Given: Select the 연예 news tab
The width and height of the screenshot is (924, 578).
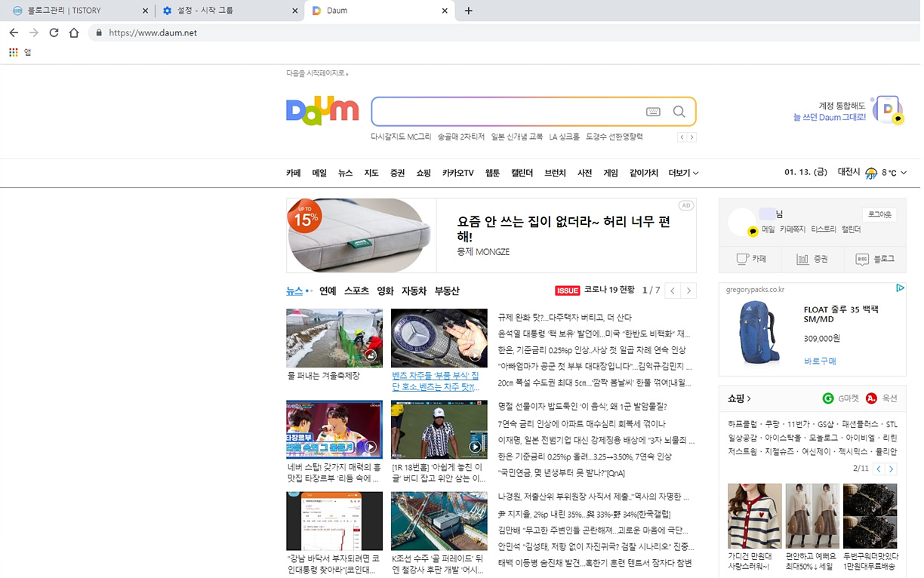Looking at the screenshot, I should (x=328, y=291).
